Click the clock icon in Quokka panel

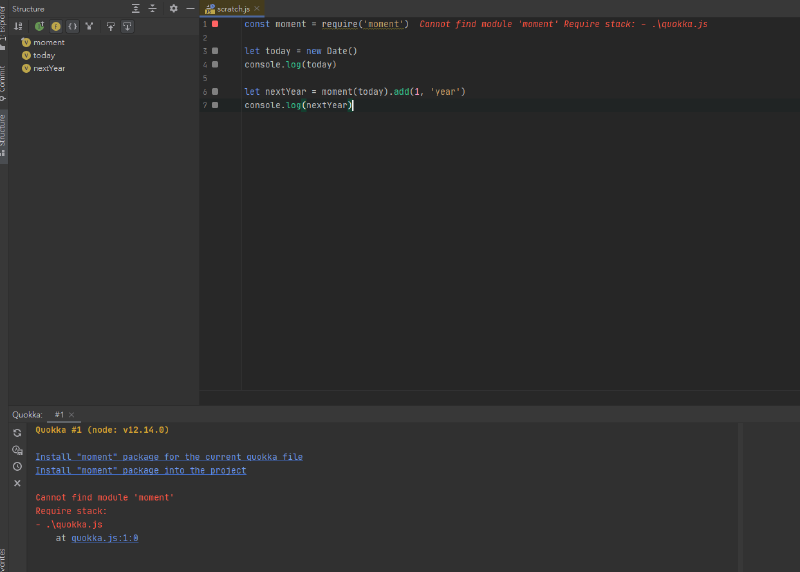[17, 466]
